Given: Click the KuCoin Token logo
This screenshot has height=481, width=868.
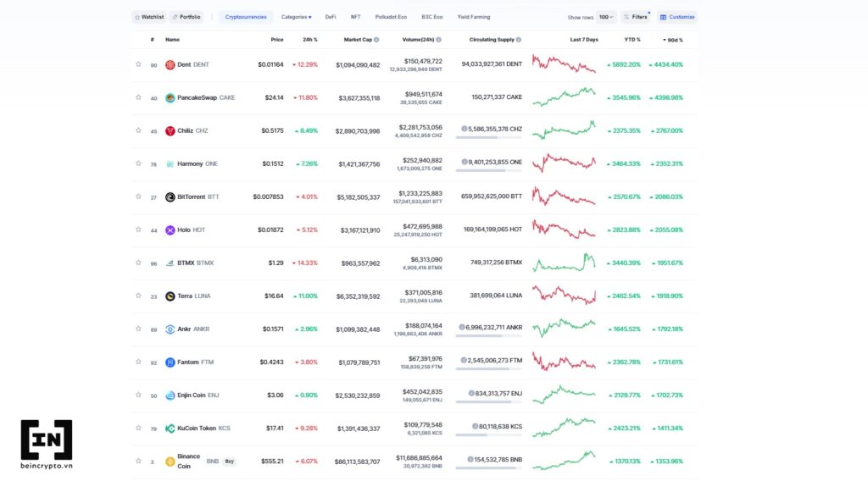Looking at the screenshot, I should click(170, 428).
